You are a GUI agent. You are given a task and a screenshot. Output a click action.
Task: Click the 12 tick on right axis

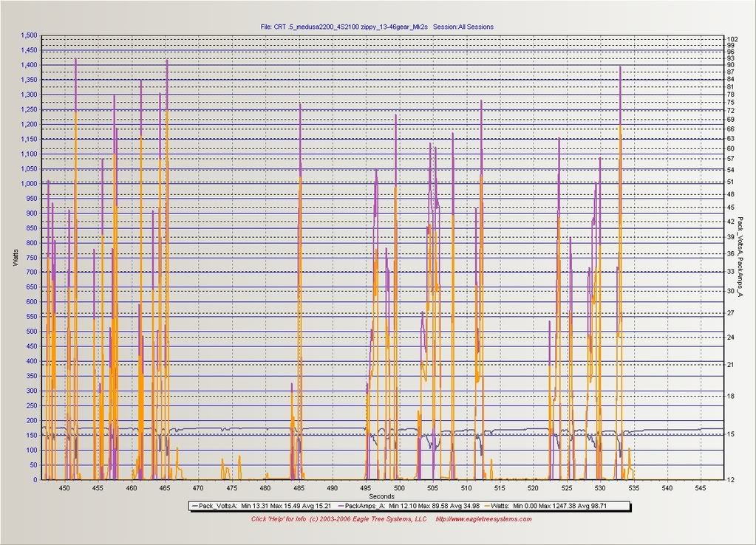[730, 480]
